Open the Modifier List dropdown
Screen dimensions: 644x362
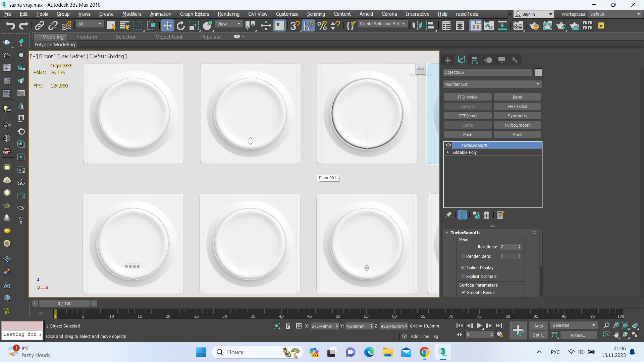[492, 84]
